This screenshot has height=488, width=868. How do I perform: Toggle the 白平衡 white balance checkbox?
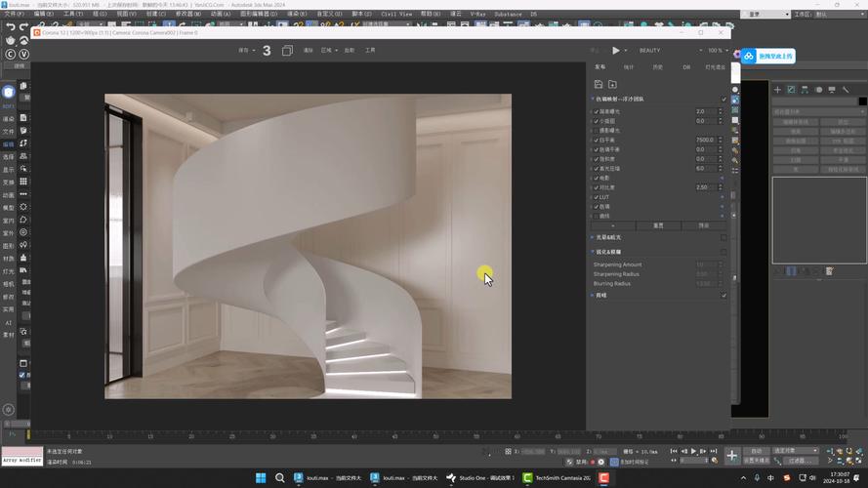tap(597, 140)
